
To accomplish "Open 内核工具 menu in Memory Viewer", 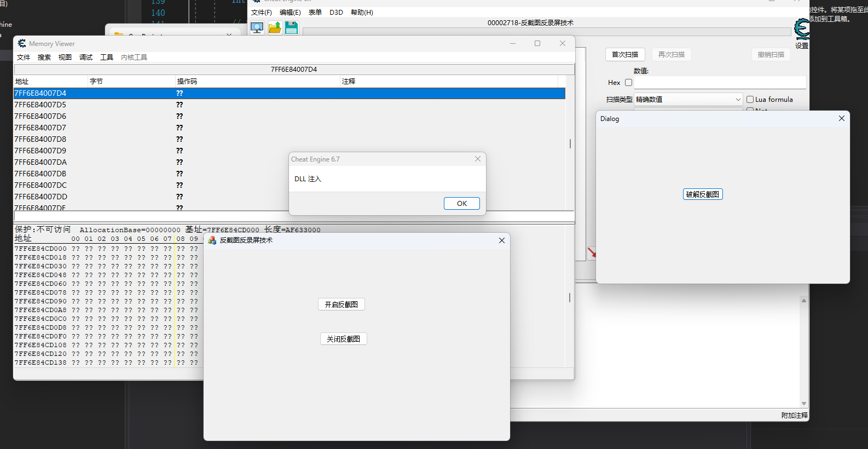I will [x=134, y=57].
